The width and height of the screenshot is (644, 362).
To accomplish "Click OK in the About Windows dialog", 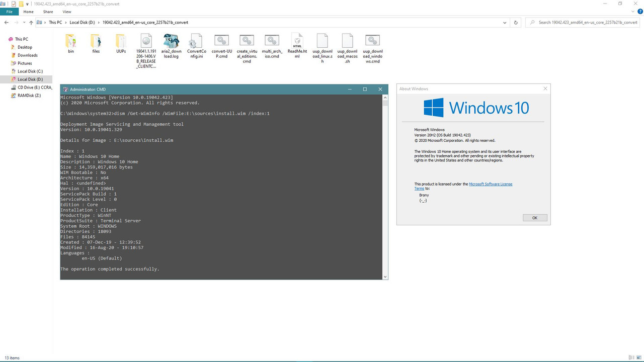I will pos(535,218).
